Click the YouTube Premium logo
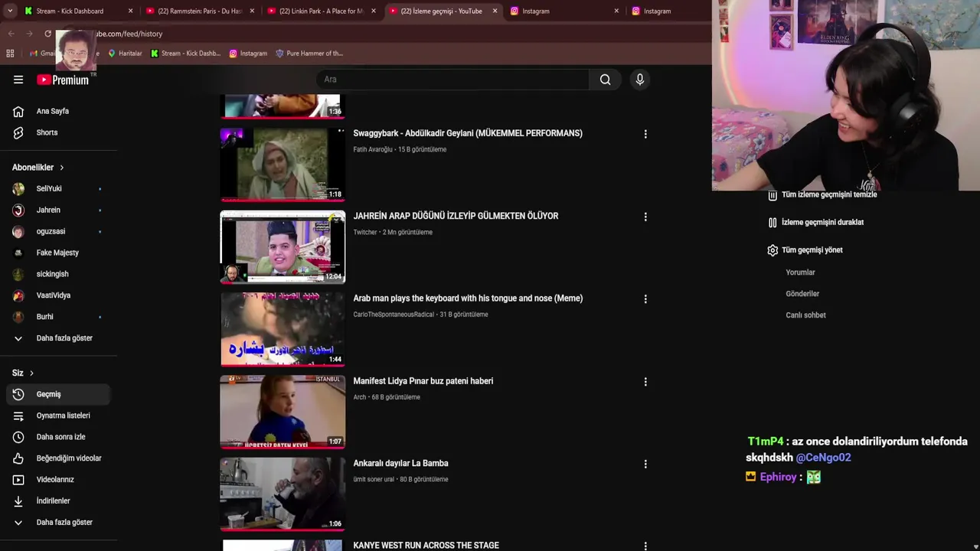Viewport: 980px width, 551px height. tap(64, 80)
